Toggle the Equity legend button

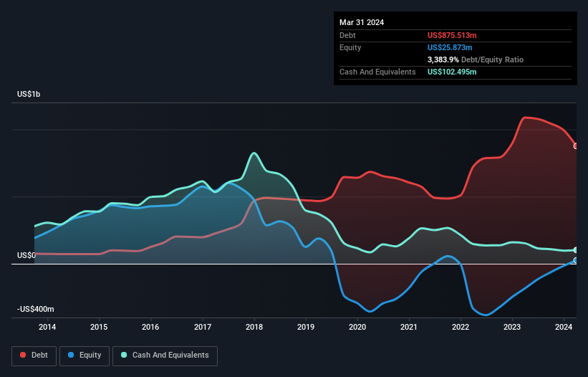coord(85,355)
